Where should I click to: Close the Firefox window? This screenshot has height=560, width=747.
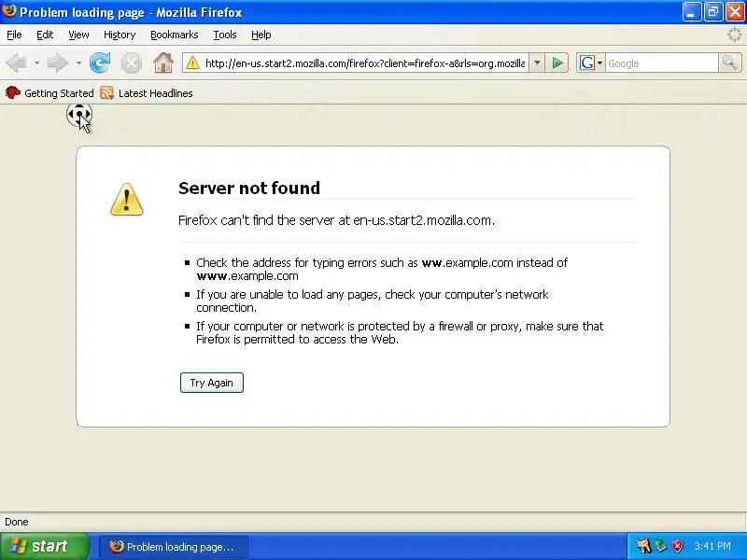click(x=735, y=12)
